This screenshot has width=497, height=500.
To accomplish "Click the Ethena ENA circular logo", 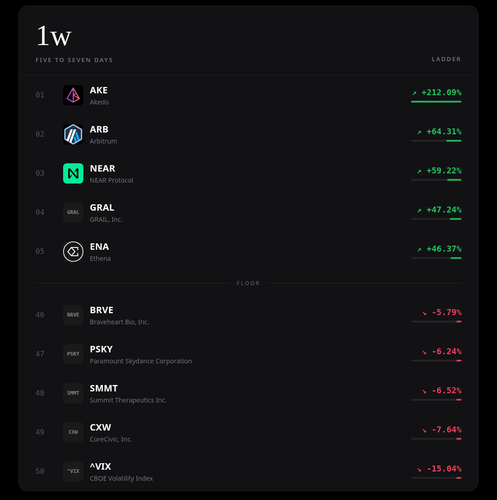I will [73, 252].
